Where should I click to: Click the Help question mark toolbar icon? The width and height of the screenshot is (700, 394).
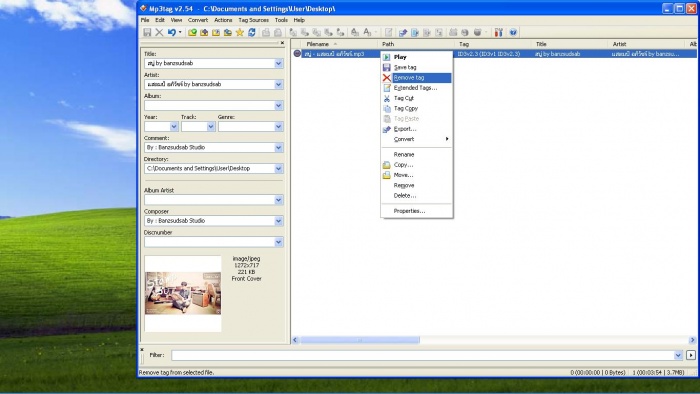tap(513, 32)
